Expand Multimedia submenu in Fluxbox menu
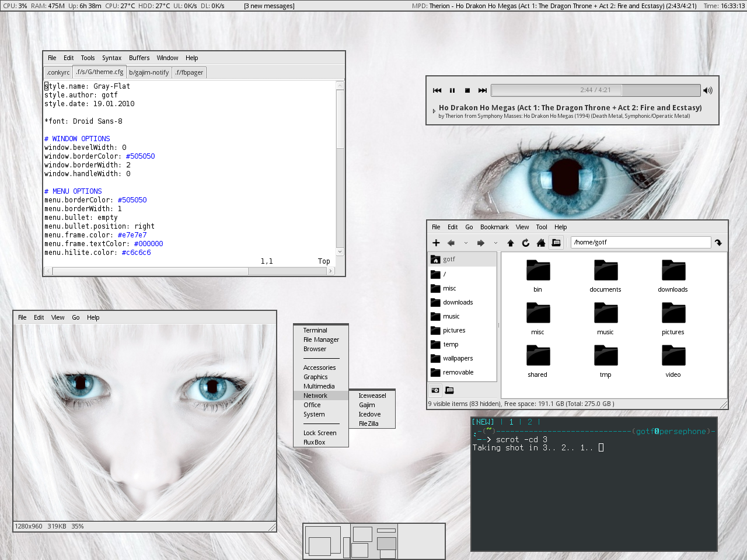The height and width of the screenshot is (560, 747). point(321,386)
